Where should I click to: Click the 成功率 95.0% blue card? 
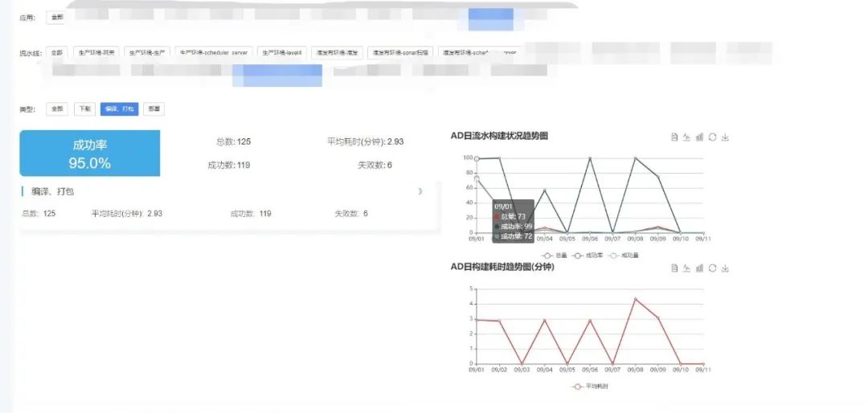pos(90,153)
